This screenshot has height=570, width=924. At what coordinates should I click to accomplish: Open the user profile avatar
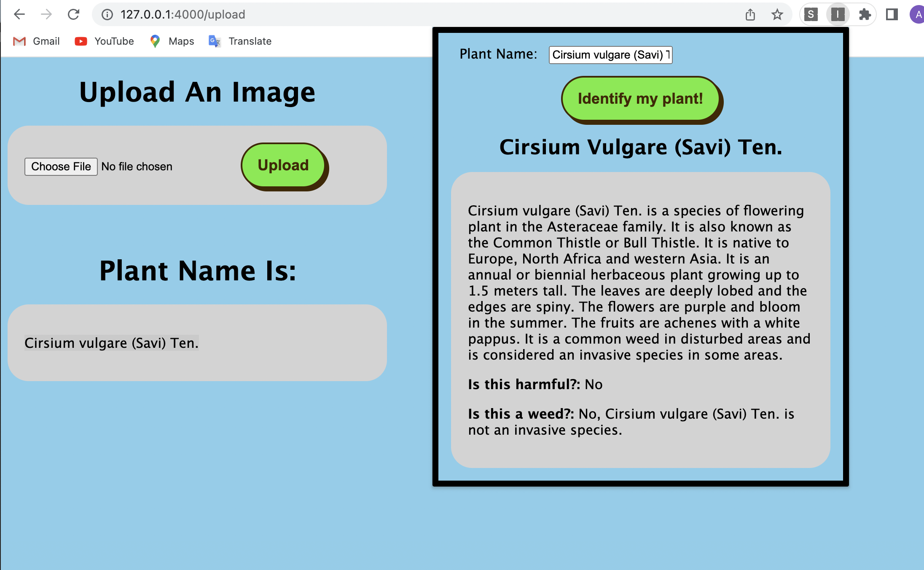coord(917,15)
